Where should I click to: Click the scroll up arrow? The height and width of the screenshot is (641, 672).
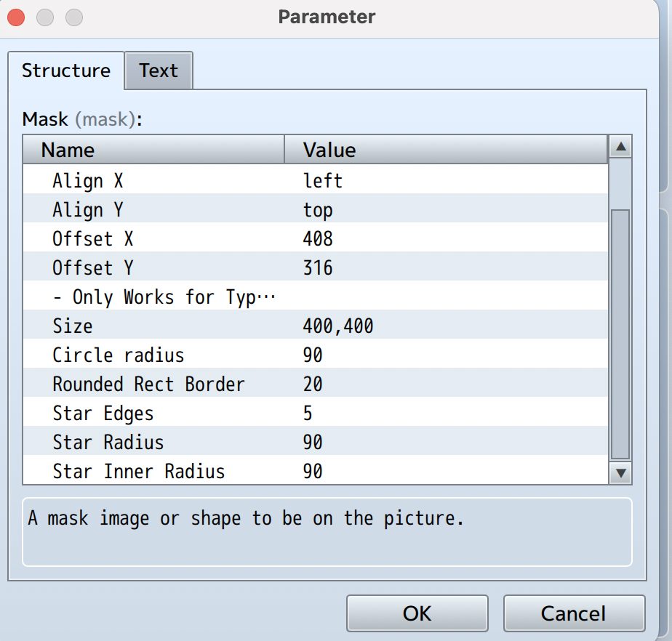coord(620,148)
